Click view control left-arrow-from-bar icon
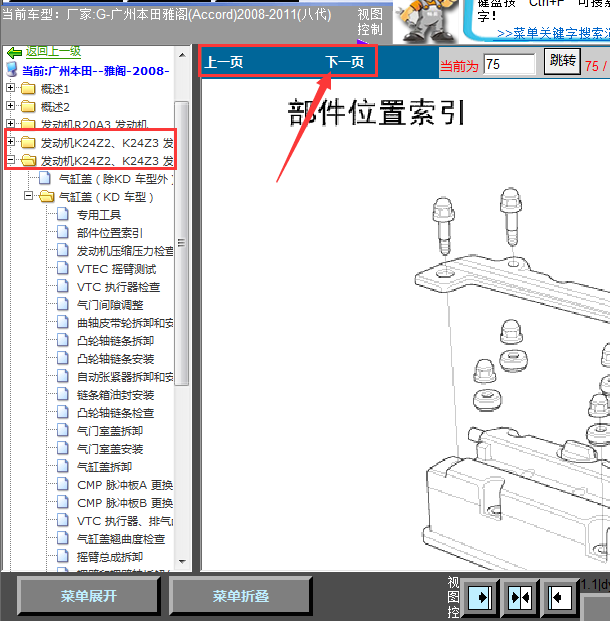Image resolution: width=610 pixels, height=621 pixels. pyautogui.click(x=560, y=598)
